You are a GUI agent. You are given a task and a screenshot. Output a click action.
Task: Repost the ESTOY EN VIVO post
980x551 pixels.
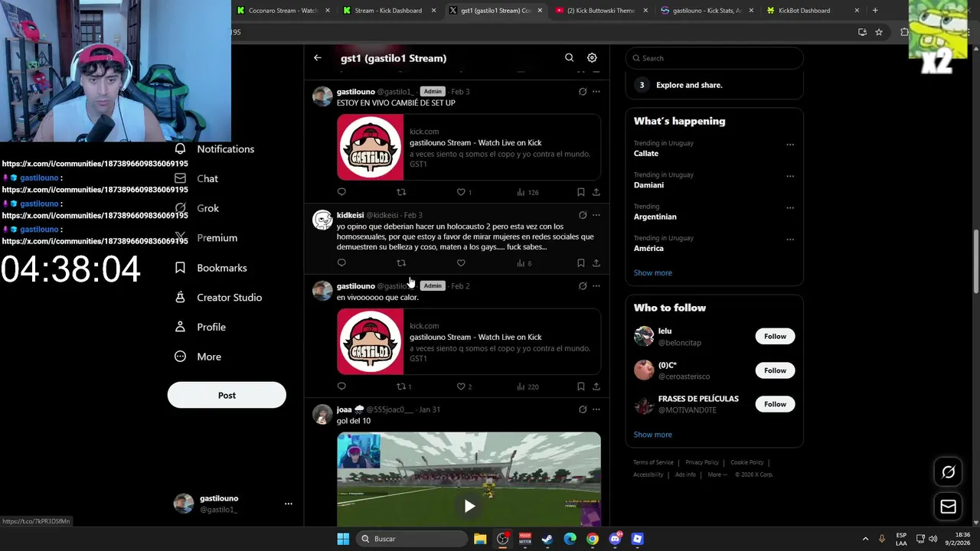point(401,192)
